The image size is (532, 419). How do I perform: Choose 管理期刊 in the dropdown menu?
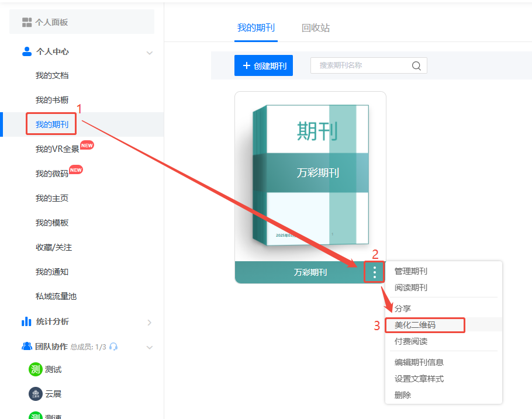point(411,271)
